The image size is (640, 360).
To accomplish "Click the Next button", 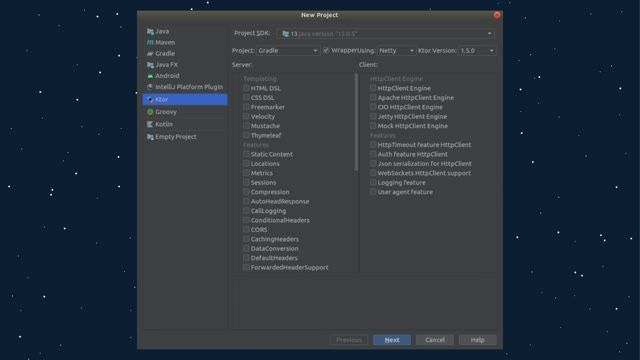I will coord(392,340).
